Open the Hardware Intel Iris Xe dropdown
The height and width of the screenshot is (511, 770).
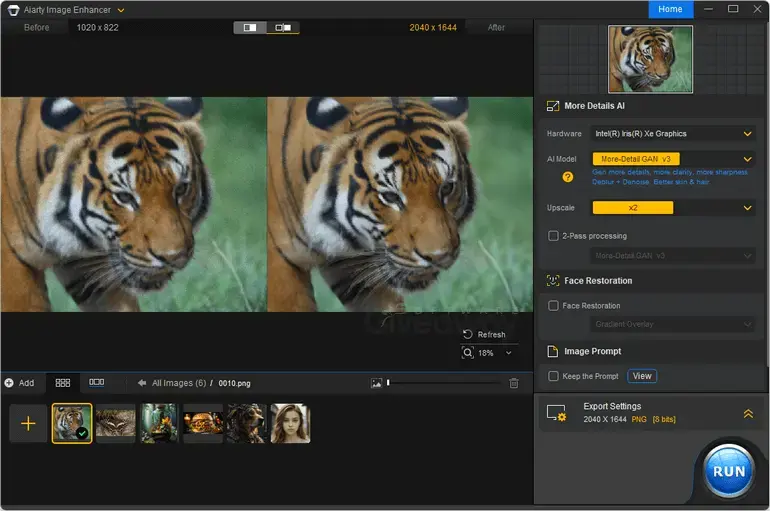coord(673,134)
